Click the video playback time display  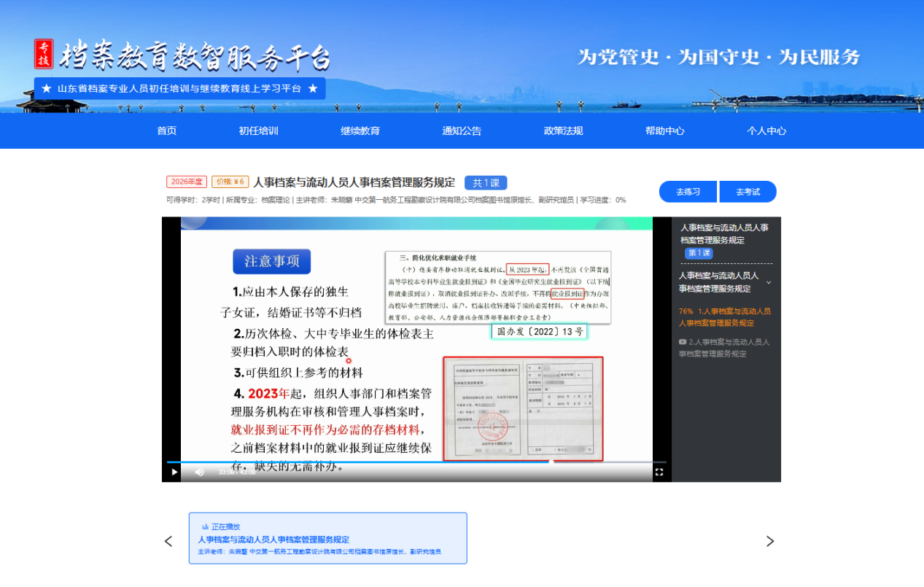tap(237, 472)
